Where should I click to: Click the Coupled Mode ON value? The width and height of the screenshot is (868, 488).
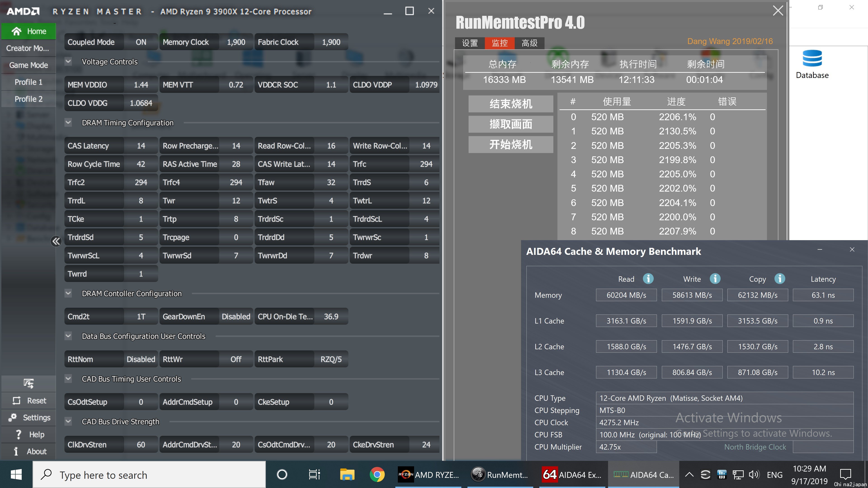coord(141,42)
